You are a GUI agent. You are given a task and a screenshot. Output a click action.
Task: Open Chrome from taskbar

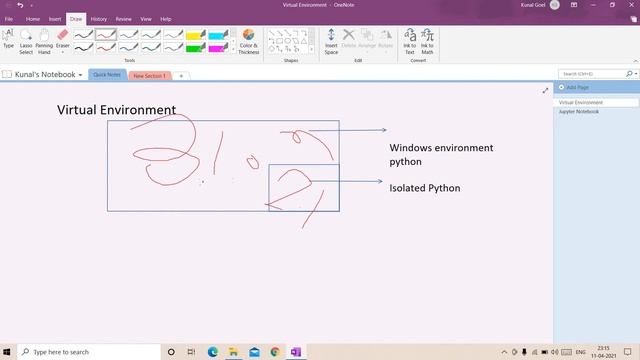click(275, 352)
